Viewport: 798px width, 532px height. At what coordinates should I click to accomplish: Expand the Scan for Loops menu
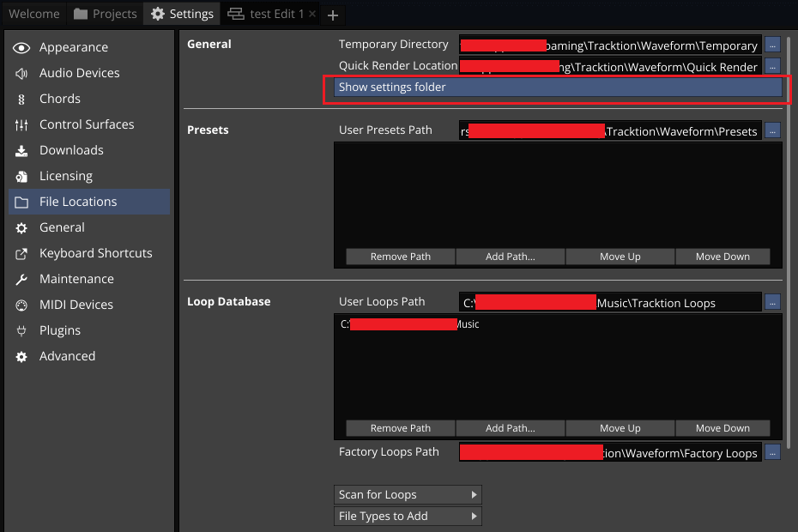pos(408,495)
